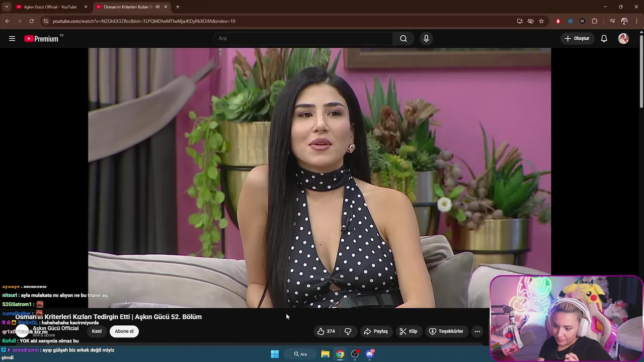Bookmark this page with star icon
This screenshot has width=644, height=362.
[x=541, y=21]
